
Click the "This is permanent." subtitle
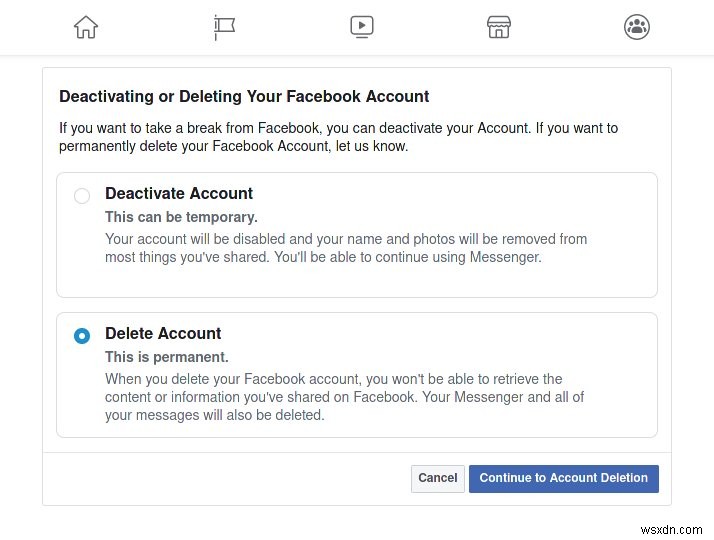[x=167, y=357]
